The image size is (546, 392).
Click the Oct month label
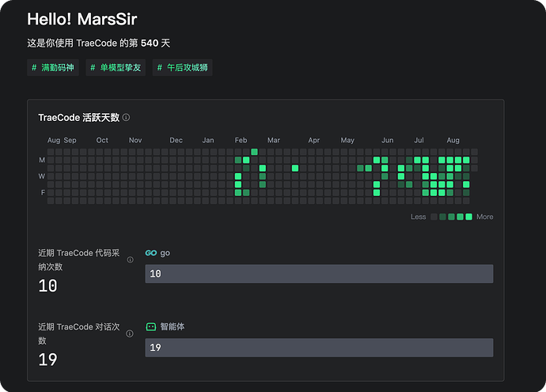click(x=102, y=140)
